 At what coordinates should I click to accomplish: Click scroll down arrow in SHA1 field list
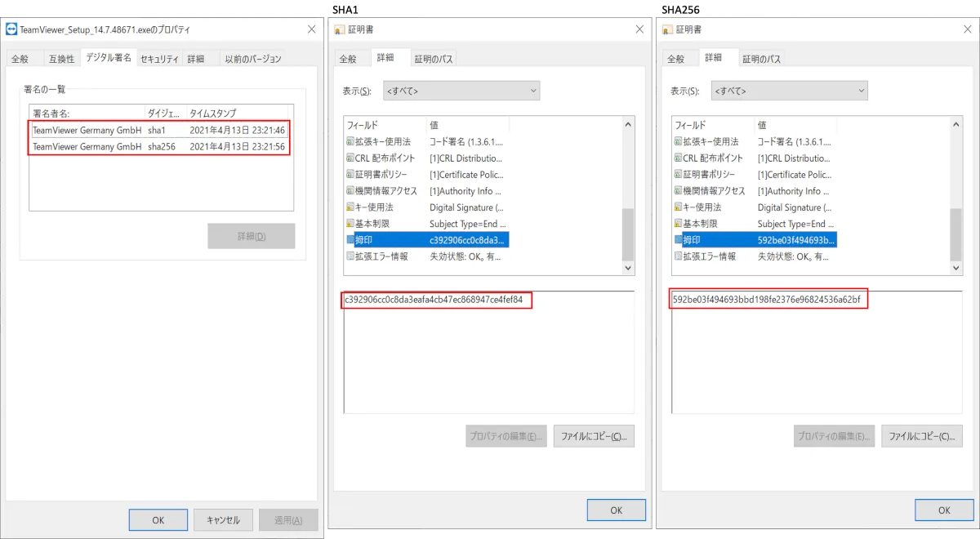[628, 267]
